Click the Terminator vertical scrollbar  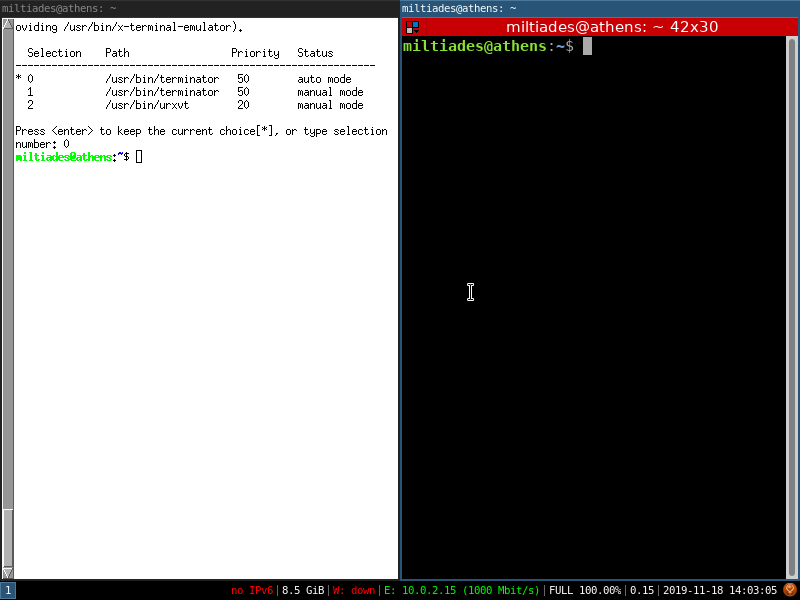pos(792,307)
